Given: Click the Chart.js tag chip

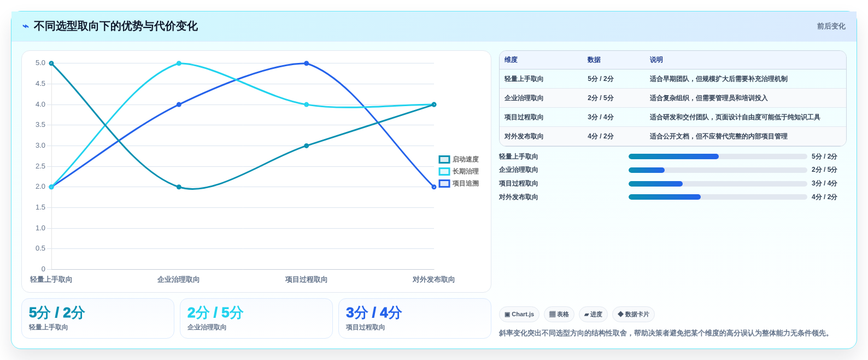Looking at the screenshot, I should [x=519, y=315].
